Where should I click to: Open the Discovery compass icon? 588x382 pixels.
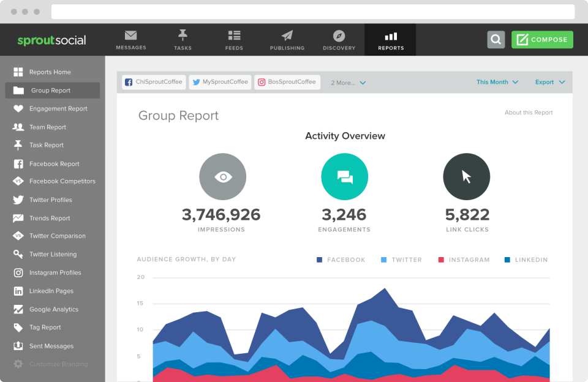click(x=339, y=36)
